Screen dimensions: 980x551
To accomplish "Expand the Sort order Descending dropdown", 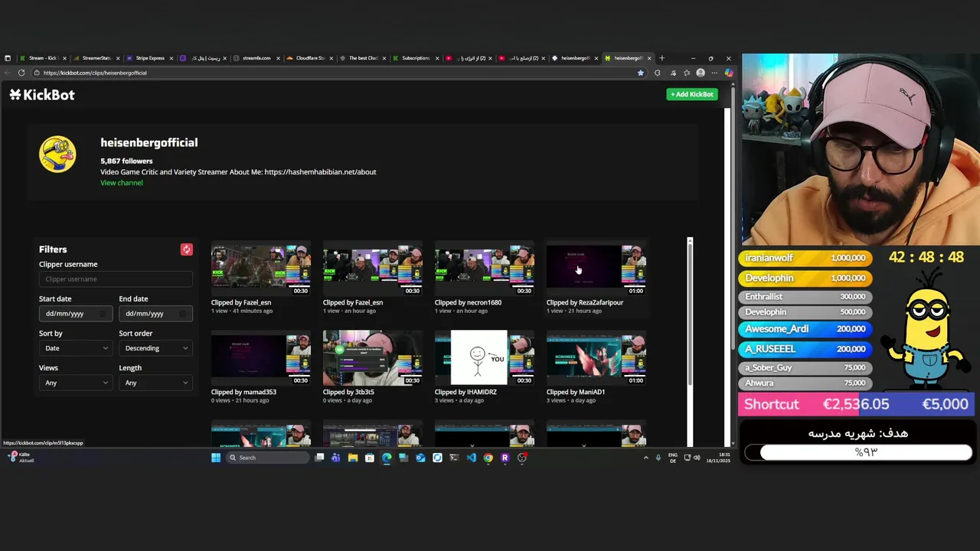I will [155, 348].
